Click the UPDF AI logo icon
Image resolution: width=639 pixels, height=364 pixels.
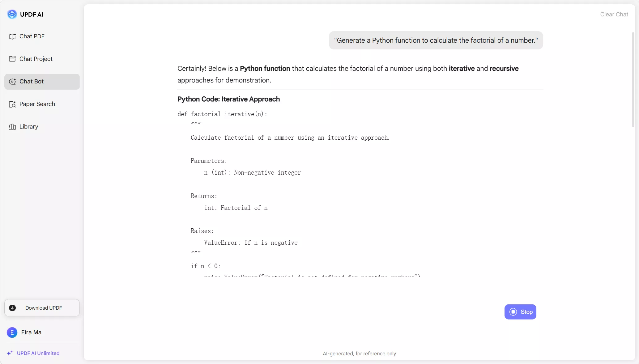click(x=12, y=14)
